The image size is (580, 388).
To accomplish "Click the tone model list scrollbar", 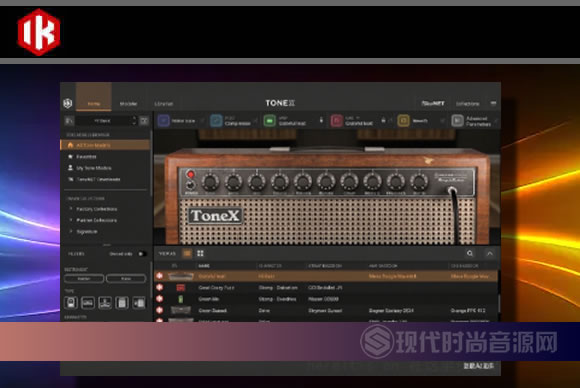I will [499, 303].
